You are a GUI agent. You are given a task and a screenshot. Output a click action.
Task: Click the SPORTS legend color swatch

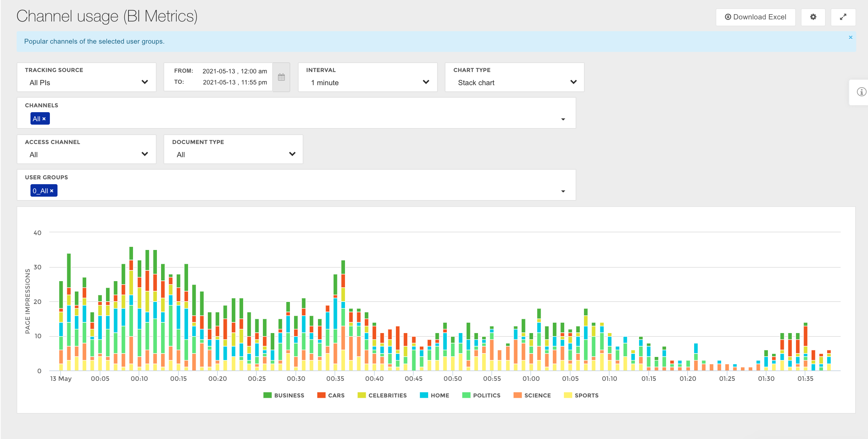(x=568, y=395)
